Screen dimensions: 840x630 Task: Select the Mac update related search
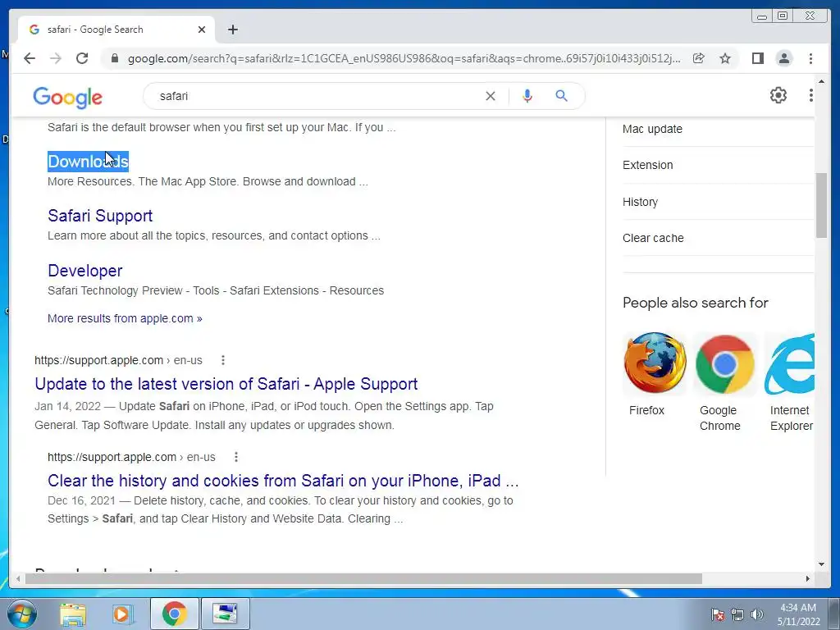(x=652, y=129)
